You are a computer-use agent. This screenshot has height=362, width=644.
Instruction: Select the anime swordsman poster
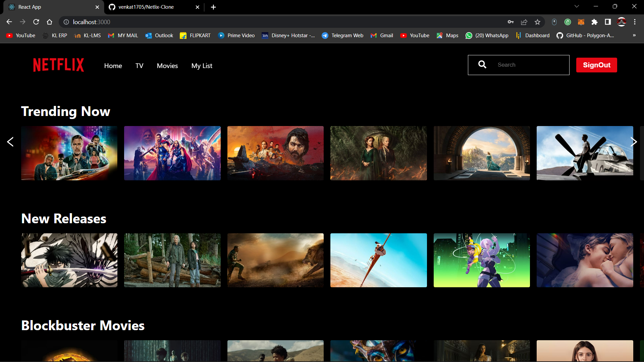[69, 260]
